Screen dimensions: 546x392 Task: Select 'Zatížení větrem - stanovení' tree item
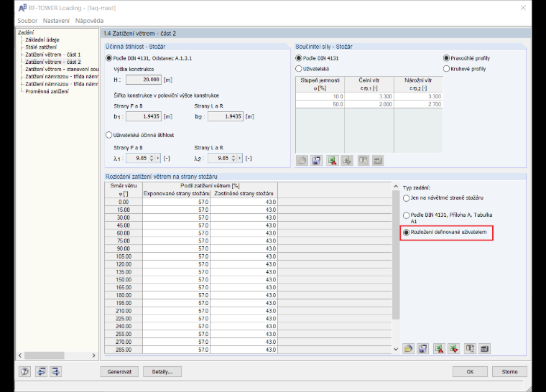tap(62, 69)
